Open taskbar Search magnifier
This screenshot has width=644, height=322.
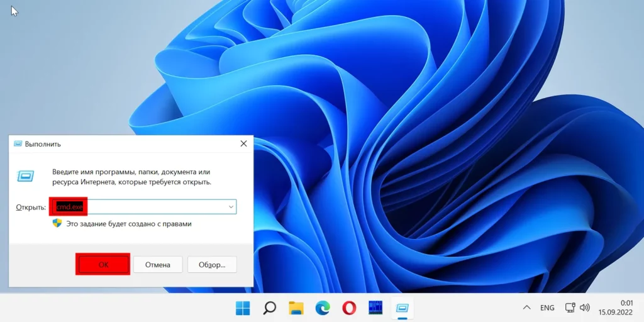(x=269, y=308)
